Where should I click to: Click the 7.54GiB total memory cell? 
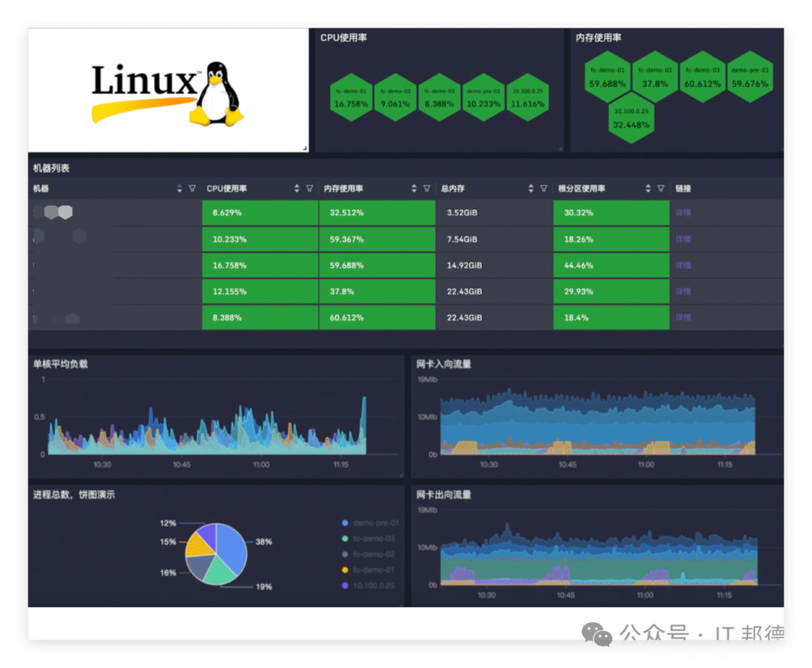click(x=495, y=240)
